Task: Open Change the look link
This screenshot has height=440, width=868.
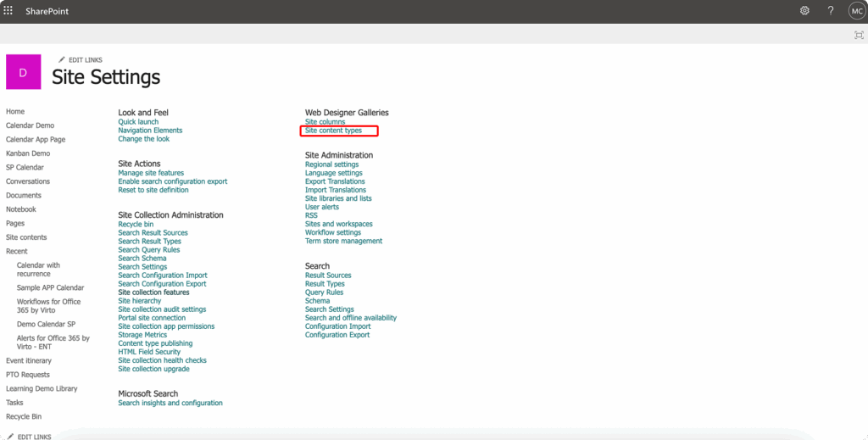Action: (143, 139)
